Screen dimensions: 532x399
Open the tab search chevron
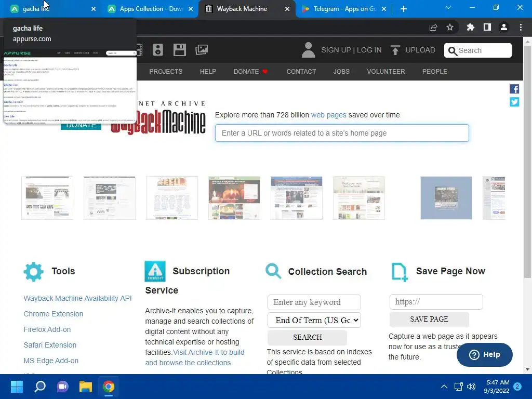(x=448, y=7)
